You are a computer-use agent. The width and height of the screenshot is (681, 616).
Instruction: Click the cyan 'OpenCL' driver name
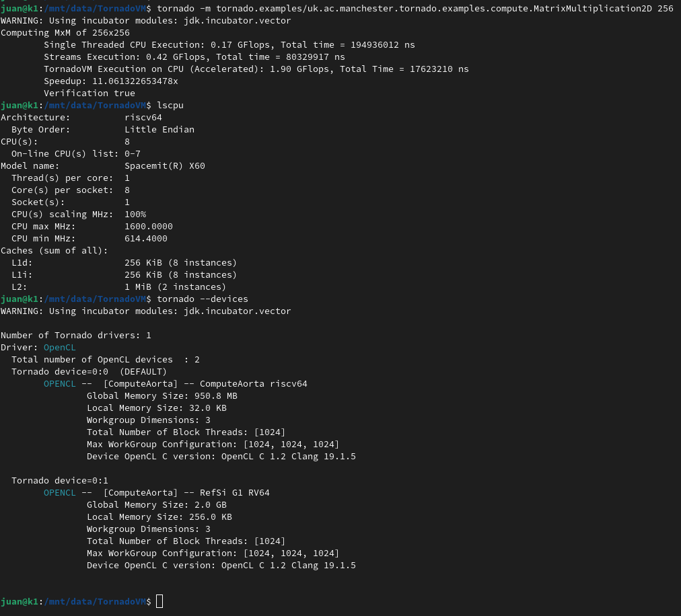pos(59,347)
